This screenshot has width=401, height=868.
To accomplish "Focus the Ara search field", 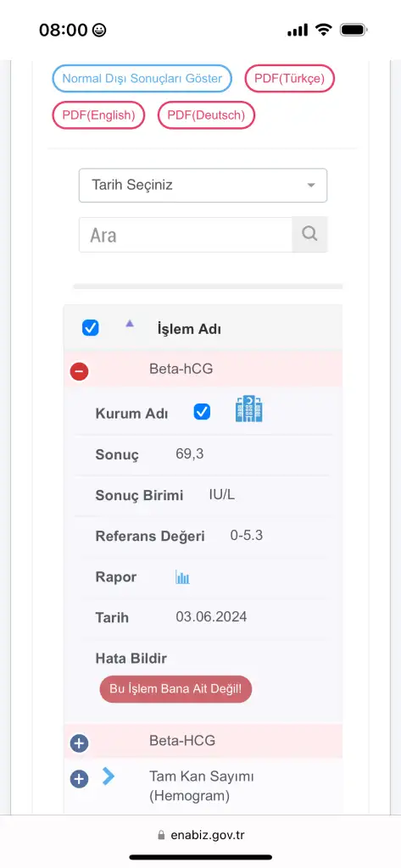I will [x=186, y=235].
